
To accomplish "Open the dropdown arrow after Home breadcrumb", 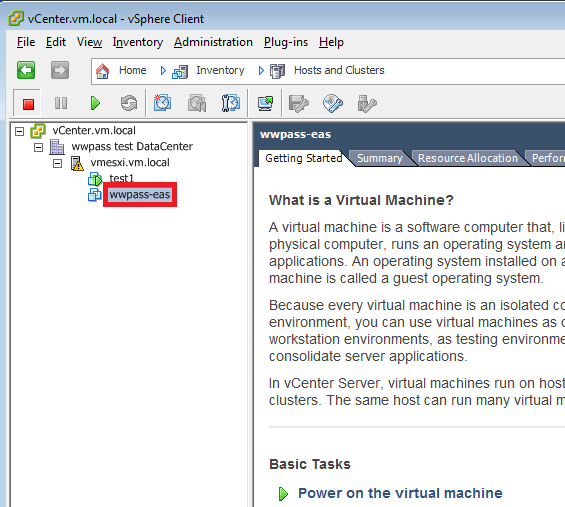I will click(163, 71).
